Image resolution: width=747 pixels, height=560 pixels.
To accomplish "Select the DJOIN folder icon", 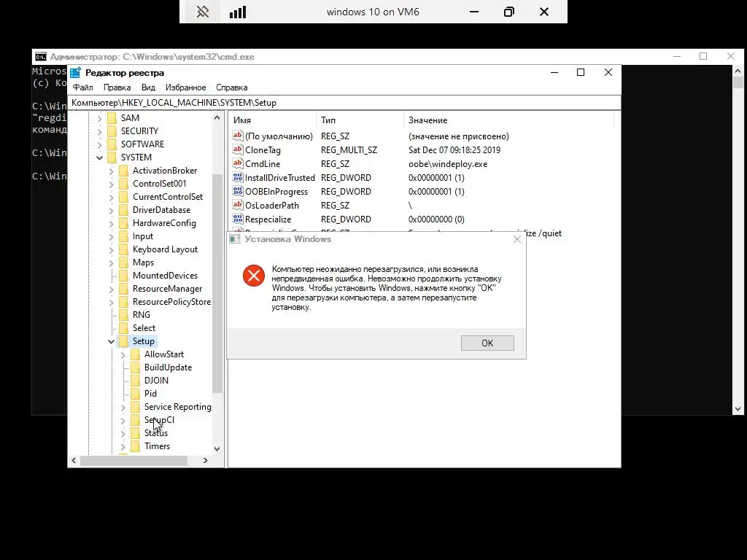I will 136,381.
